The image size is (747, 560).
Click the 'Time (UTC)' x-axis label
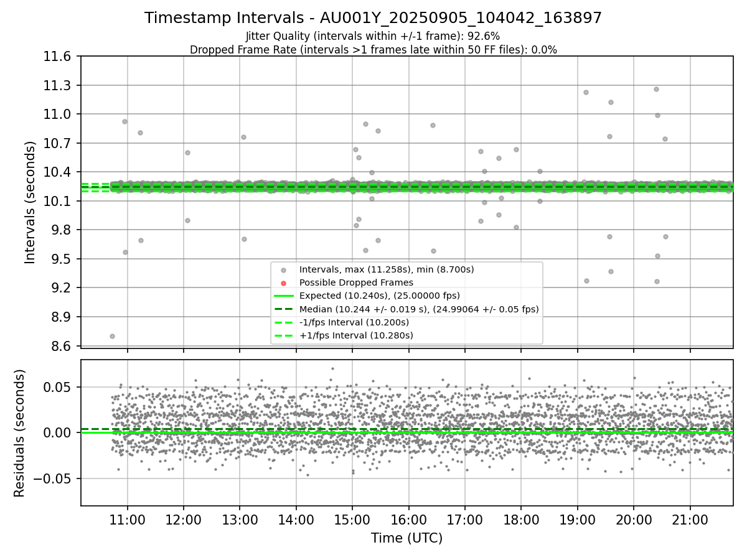coord(406,538)
